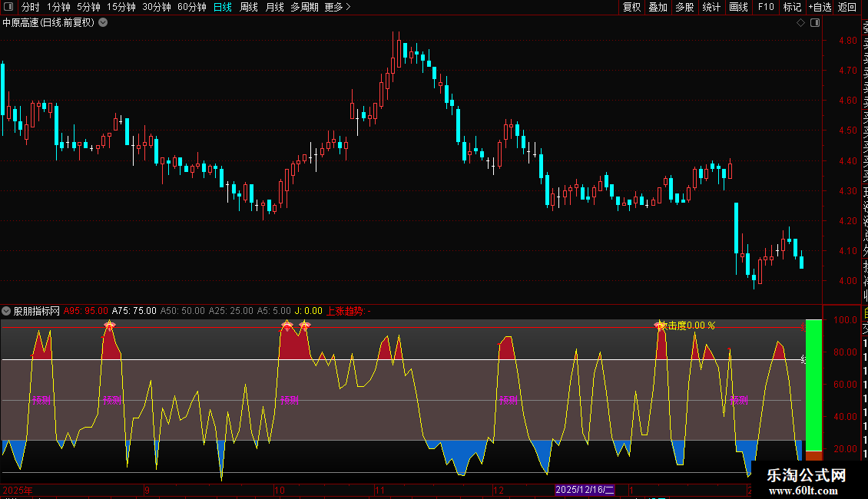The image size is (868, 499).
Task: Open the 多周期 multi-period tab
Action: (304, 7)
